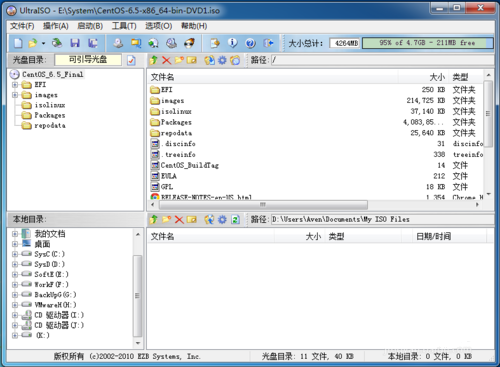Expand the EFI folder in disc tree
The image size is (500, 367).
coord(15,85)
